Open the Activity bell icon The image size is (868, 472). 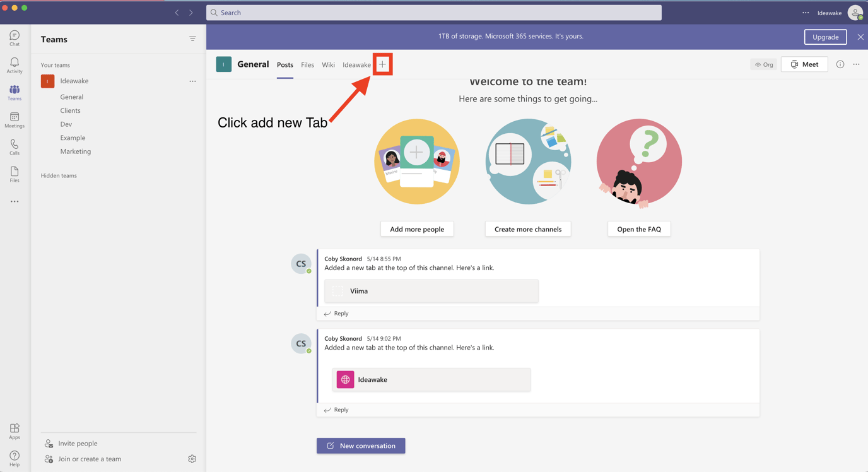[15, 65]
